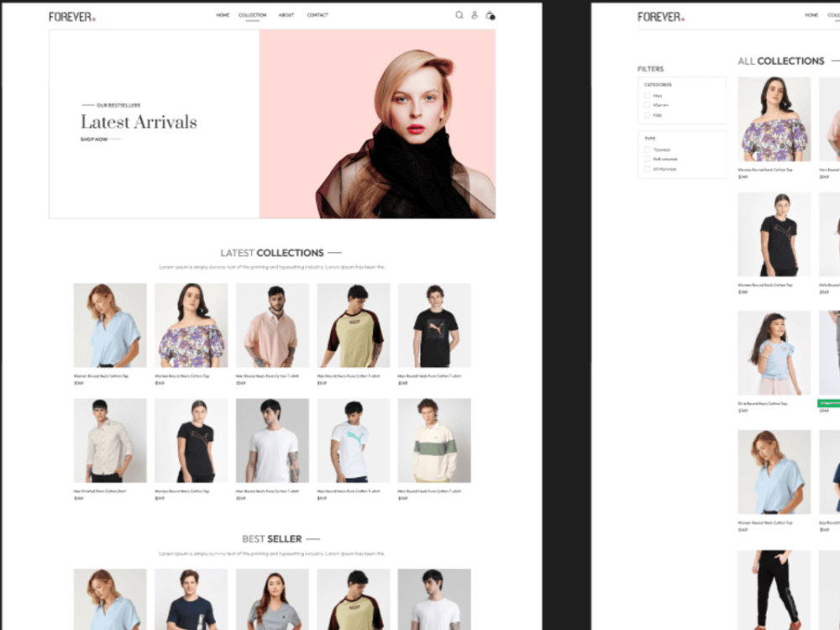Tick the Kids category checkbox
This screenshot has width=840, height=630.
[x=647, y=115]
